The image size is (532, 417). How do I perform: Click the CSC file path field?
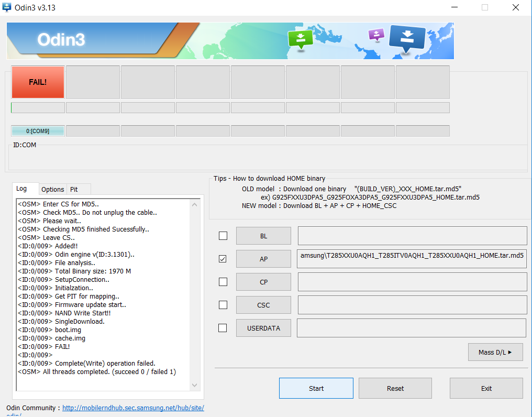pos(412,305)
